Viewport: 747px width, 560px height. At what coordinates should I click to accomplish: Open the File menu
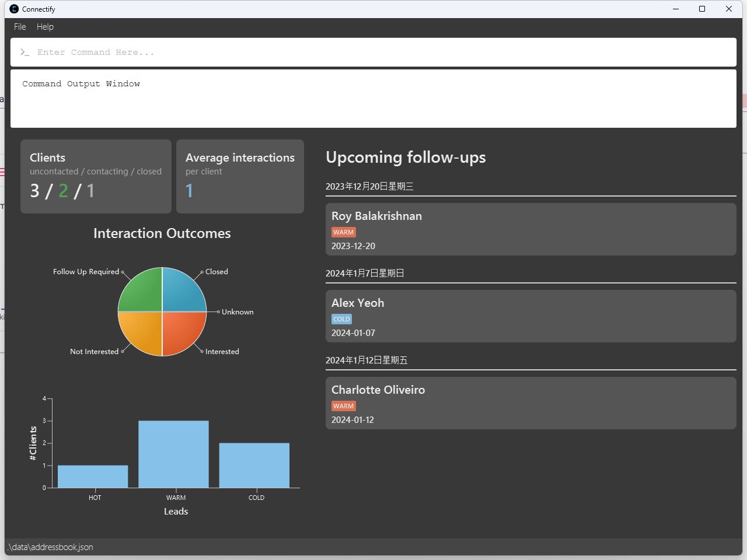click(x=20, y=27)
